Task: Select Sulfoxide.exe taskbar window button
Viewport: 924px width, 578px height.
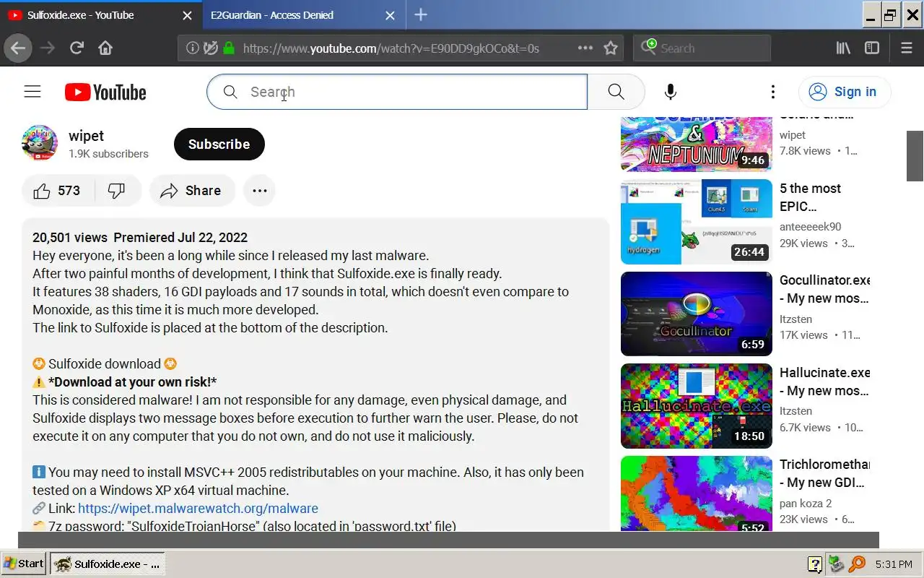Action: click(x=108, y=564)
